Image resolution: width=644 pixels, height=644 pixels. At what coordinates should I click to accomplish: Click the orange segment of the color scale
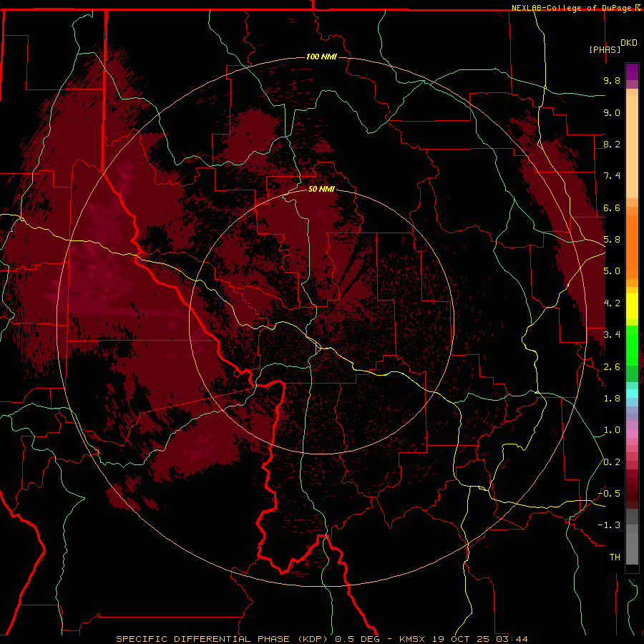(632, 246)
